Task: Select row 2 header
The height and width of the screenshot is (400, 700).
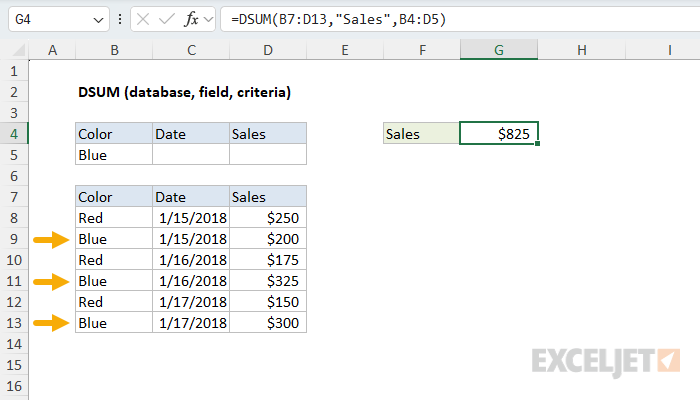Action: [x=14, y=92]
